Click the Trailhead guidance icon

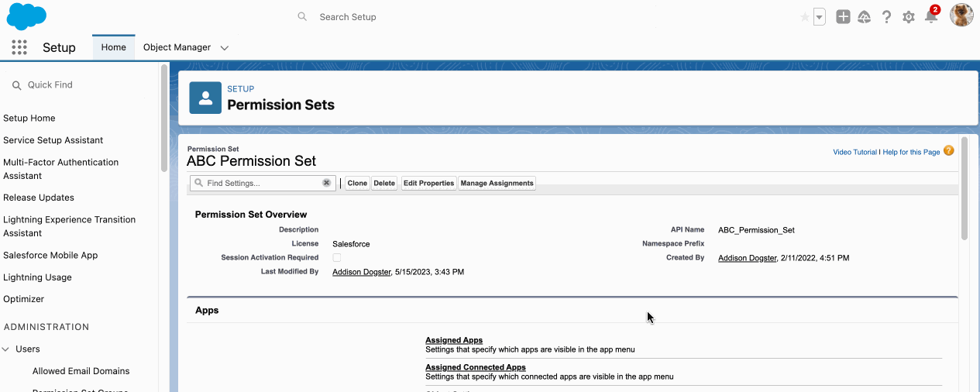coord(865,17)
